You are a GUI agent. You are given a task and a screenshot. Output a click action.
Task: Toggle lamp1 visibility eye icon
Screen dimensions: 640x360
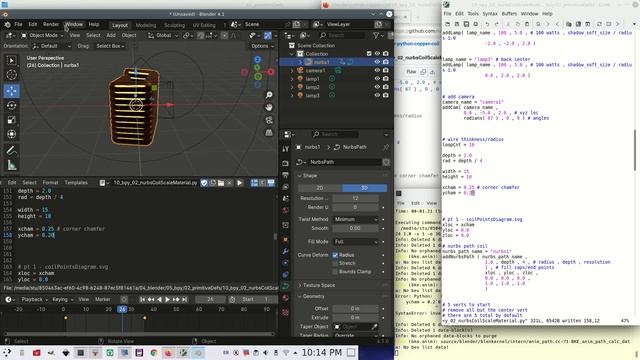377,79
